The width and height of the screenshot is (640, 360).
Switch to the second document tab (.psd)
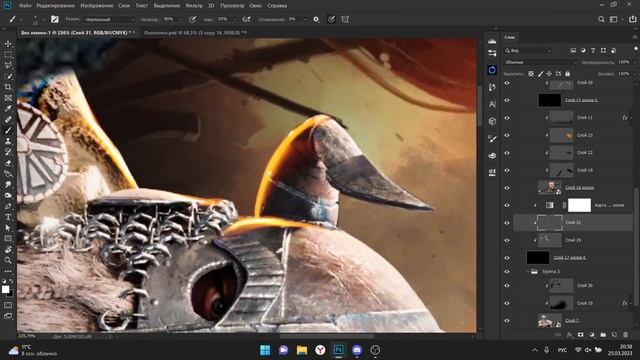click(x=195, y=33)
